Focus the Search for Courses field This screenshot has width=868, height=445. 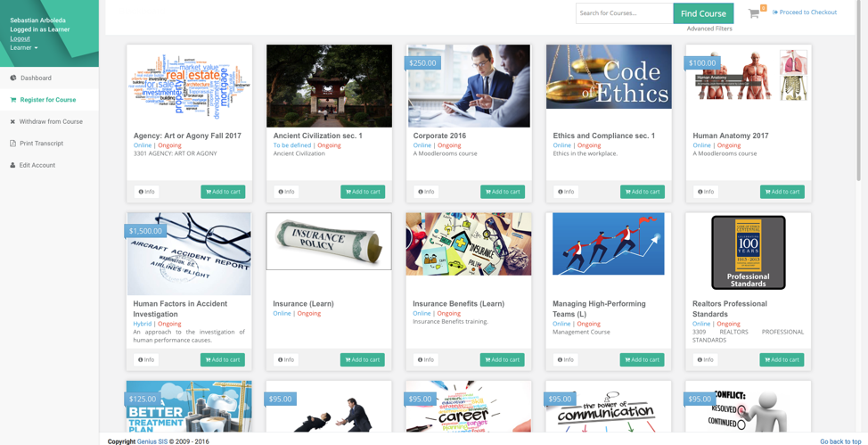click(625, 13)
